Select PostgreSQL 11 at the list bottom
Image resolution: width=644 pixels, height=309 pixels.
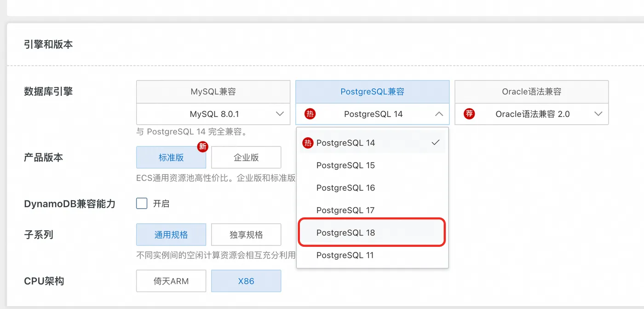click(346, 256)
